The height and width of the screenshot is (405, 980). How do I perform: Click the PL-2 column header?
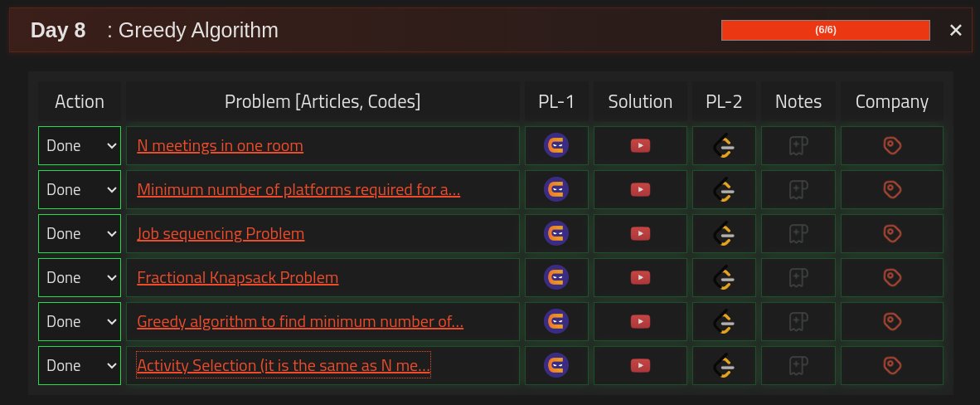724,101
